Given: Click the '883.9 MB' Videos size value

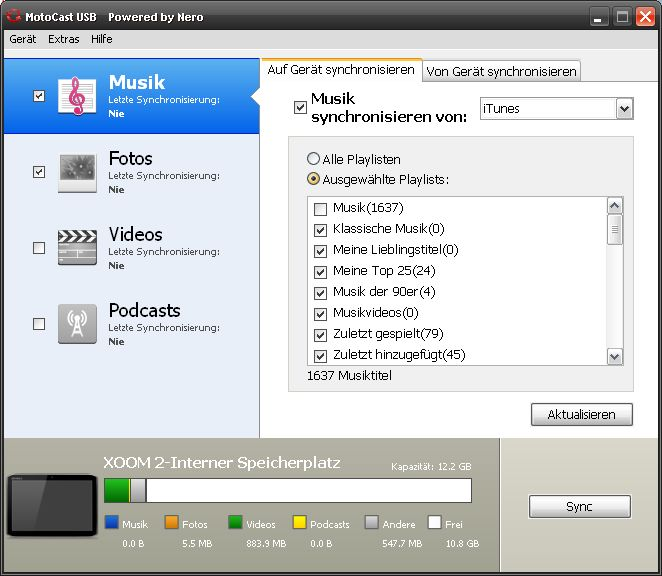Looking at the screenshot, I should coord(266,543).
